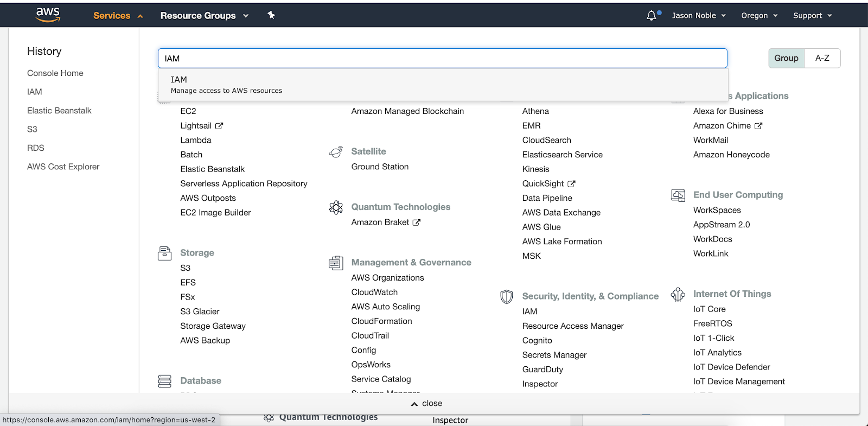The width and height of the screenshot is (868, 426).
Task: Click the close chevron up icon
Action: click(414, 404)
